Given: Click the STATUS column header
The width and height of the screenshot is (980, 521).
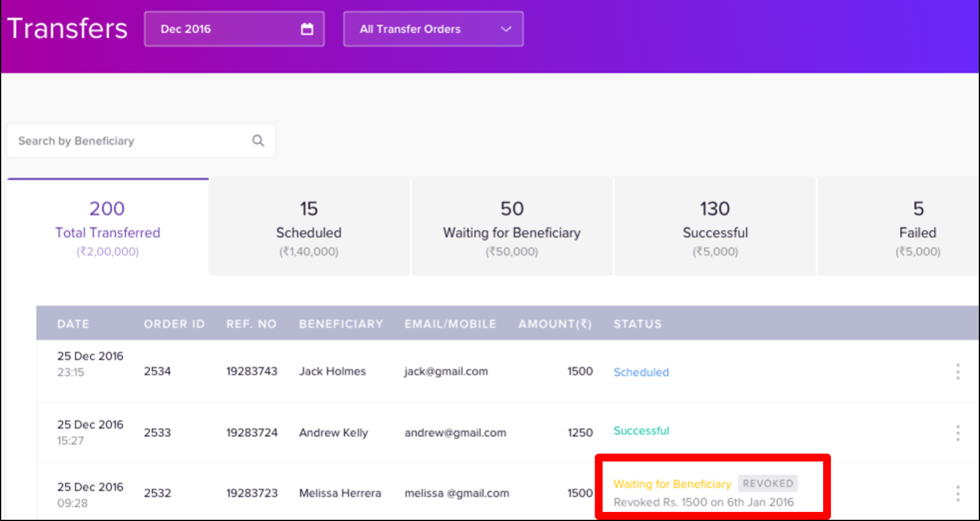Looking at the screenshot, I should 637,324.
